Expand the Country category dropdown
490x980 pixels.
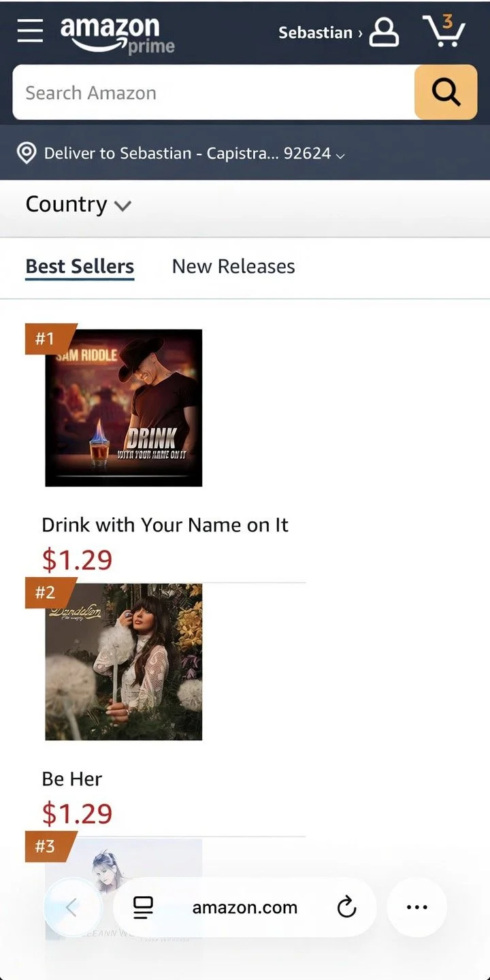[78, 204]
